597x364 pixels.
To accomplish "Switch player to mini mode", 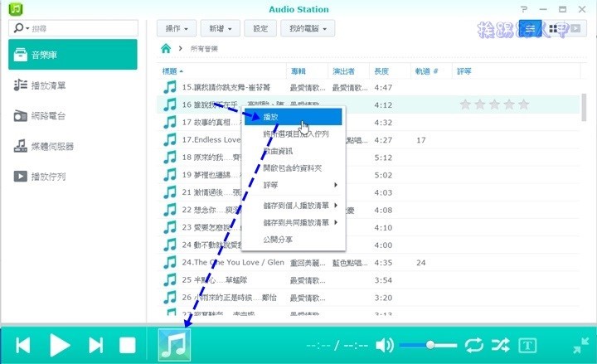I will pos(581,345).
